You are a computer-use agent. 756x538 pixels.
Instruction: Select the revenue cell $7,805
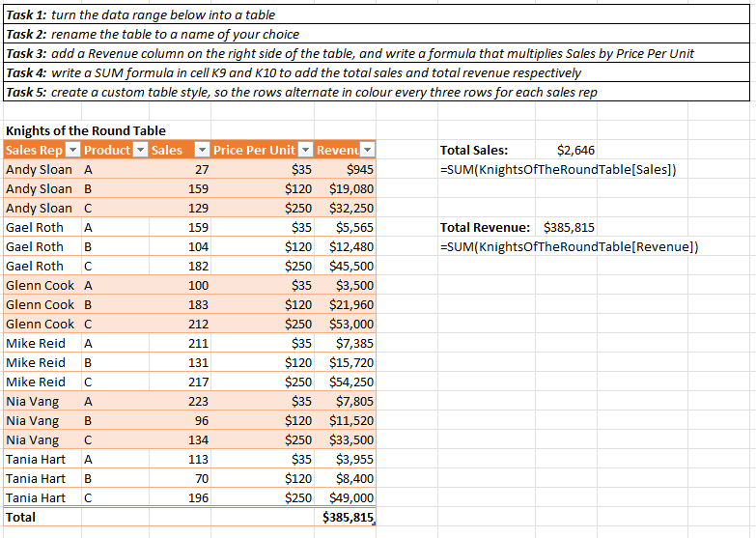pos(345,401)
